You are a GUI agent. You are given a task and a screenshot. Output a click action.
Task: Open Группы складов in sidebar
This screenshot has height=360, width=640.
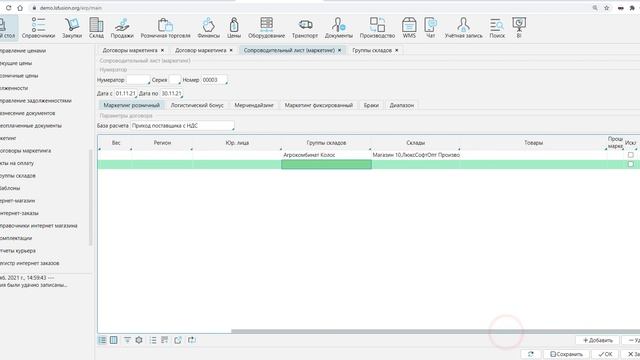pyautogui.click(x=18, y=176)
